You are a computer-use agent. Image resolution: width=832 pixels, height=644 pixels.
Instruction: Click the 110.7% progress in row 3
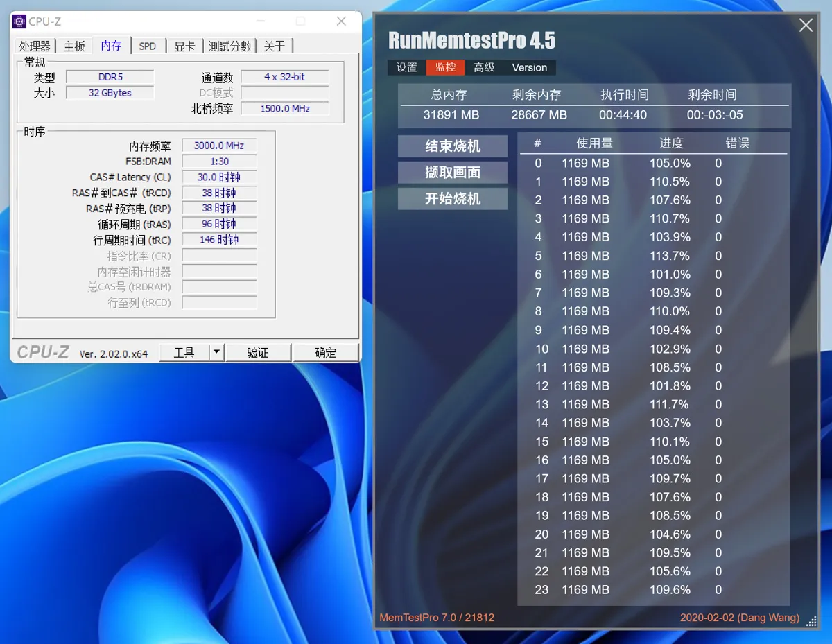click(670, 218)
